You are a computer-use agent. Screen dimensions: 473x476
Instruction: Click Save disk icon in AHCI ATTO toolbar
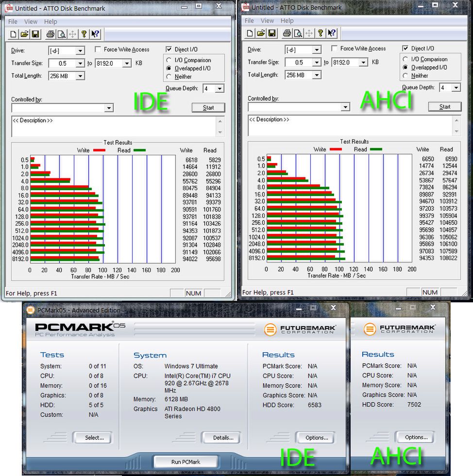point(272,33)
